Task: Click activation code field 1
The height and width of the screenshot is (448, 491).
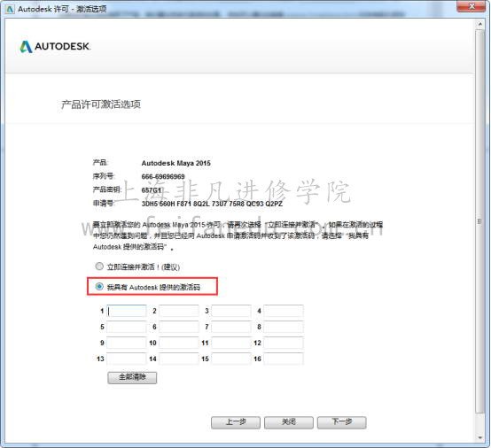Action: coord(127,311)
